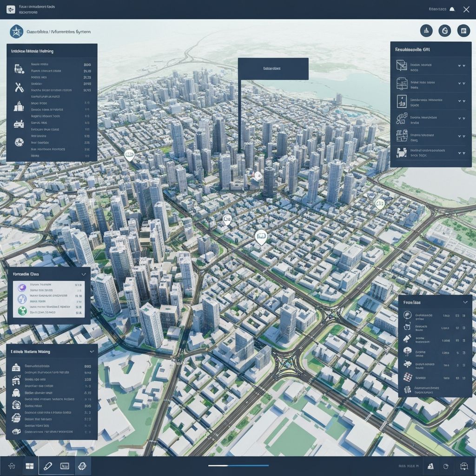Screen dimensions: 476x476
Task: Select the crossed wrench tools icon in top-left panel
Action: (19, 87)
